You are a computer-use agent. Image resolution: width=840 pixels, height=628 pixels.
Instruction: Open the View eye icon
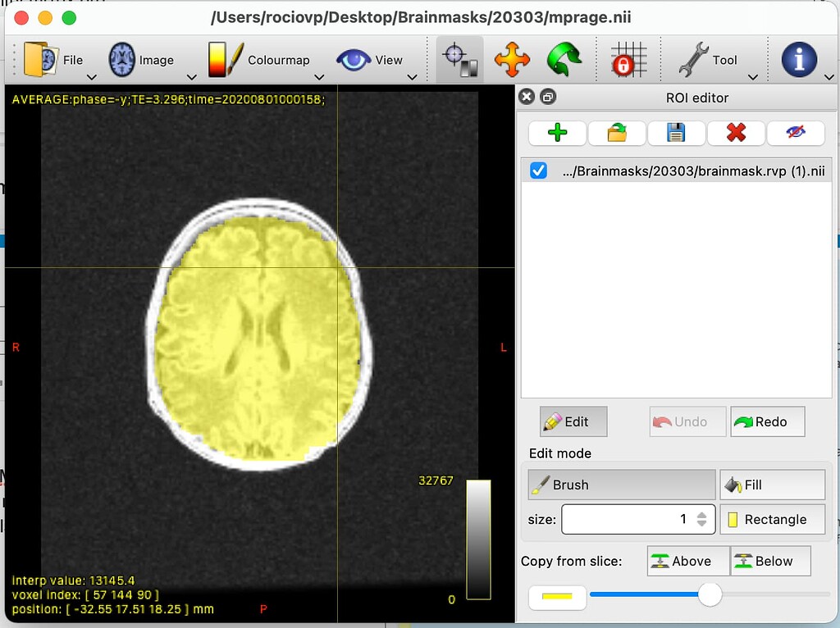point(354,60)
